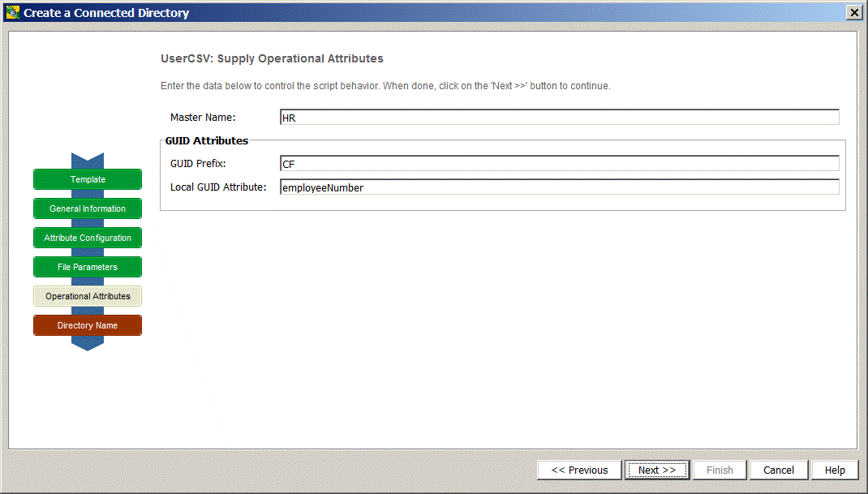Switch to the Attribute Configuration step
The height and width of the screenshot is (494, 868).
point(88,238)
